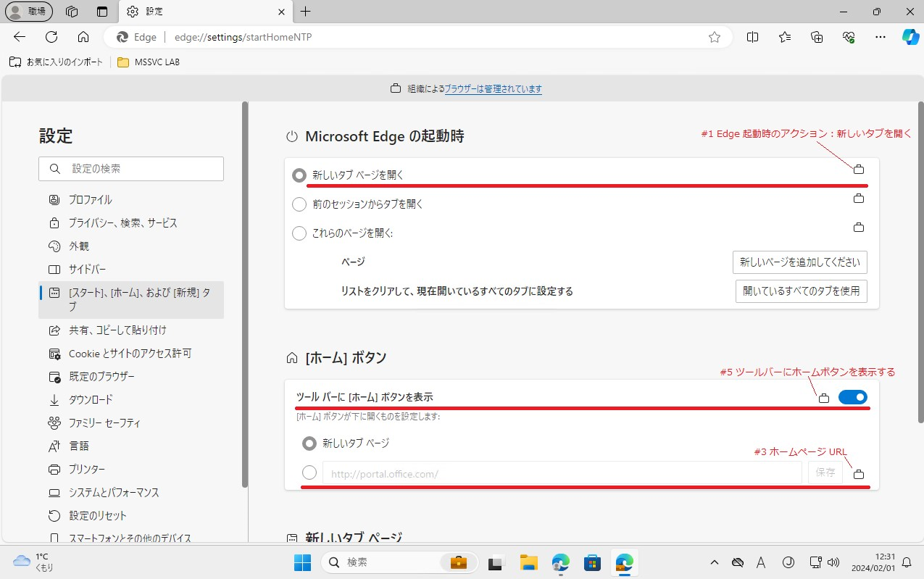Open 外観 settings

pos(131,246)
